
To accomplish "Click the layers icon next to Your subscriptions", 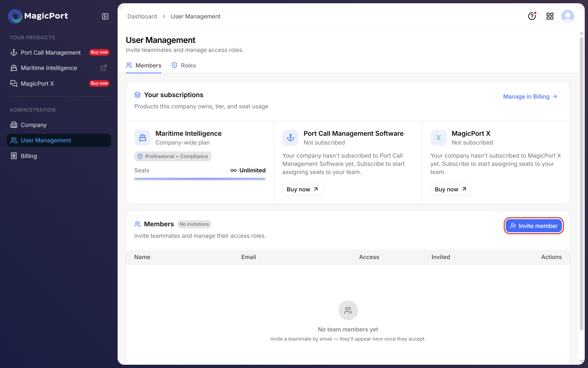I will coord(138,95).
